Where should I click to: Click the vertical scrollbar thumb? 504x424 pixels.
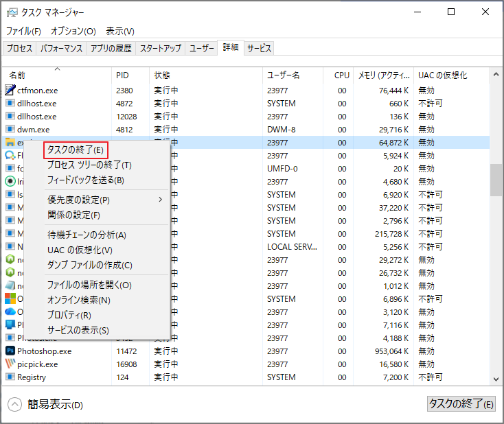[496, 180]
